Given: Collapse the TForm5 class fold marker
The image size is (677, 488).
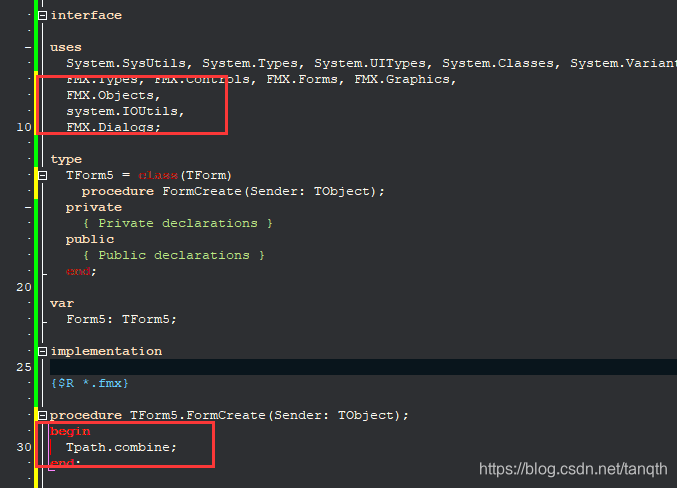Looking at the screenshot, I should (42, 175).
